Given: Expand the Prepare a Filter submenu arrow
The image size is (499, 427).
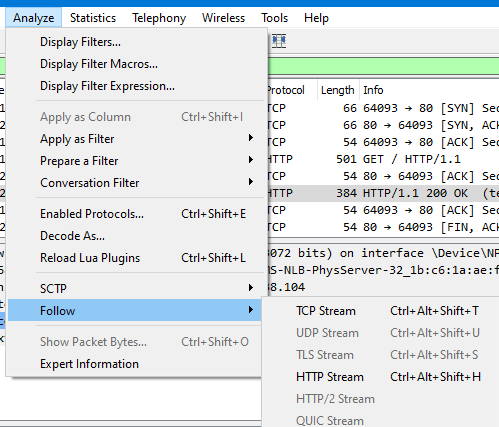Looking at the screenshot, I should pos(251,160).
